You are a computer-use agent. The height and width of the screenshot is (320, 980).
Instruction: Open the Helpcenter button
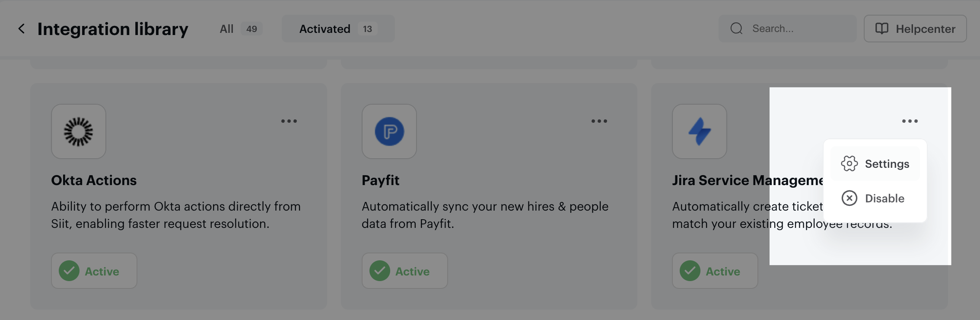tap(915, 29)
